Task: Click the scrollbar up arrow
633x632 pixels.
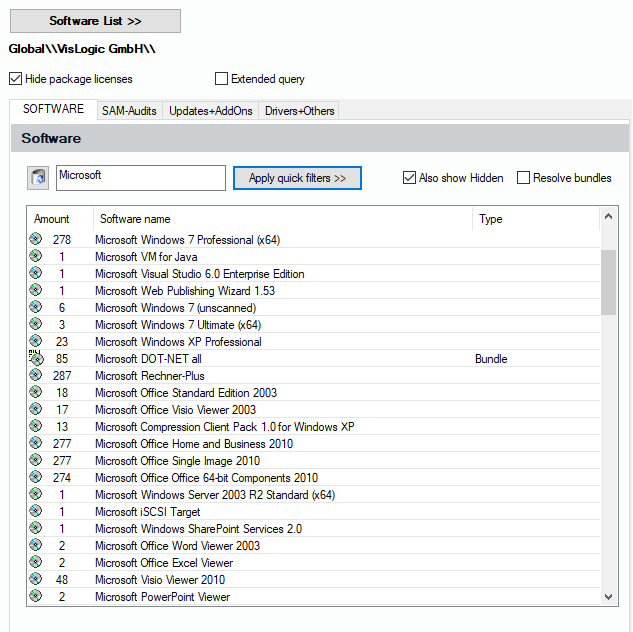Action: tap(608, 217)
